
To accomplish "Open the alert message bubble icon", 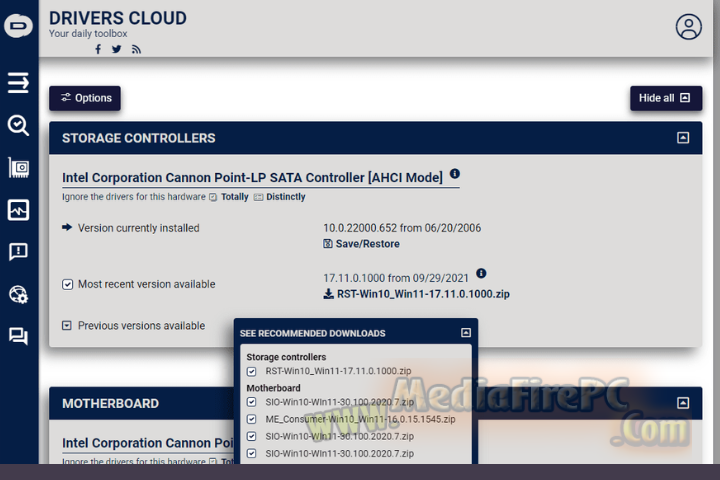I will coord(18,252).
